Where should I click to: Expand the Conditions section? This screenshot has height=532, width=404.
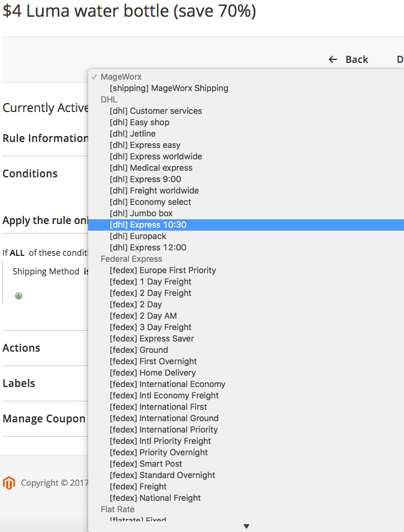pyautogui.click(x=30, y=174)
